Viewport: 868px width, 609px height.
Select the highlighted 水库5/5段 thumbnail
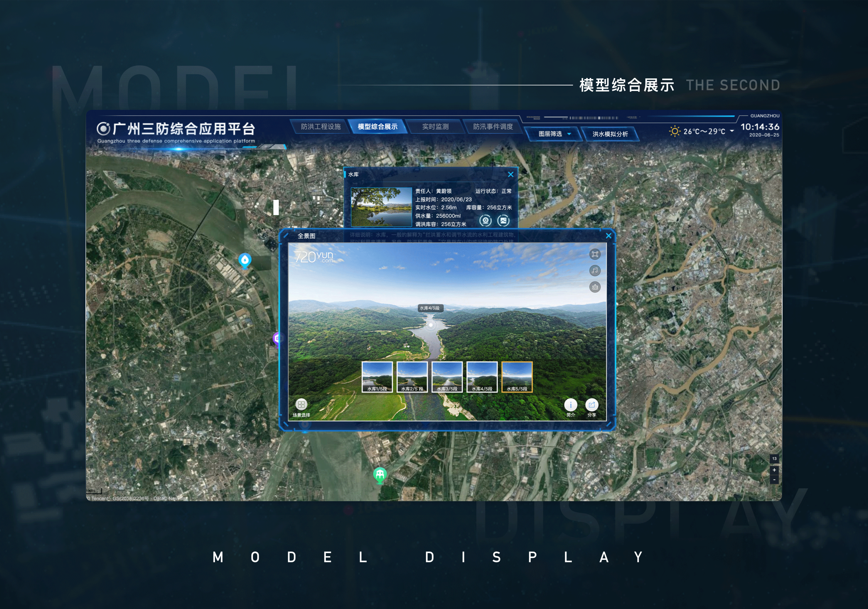tap(517, 377)
